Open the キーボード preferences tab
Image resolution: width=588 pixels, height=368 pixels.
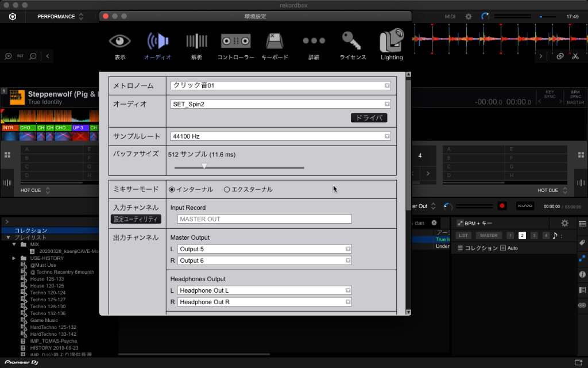pos(274,47)
